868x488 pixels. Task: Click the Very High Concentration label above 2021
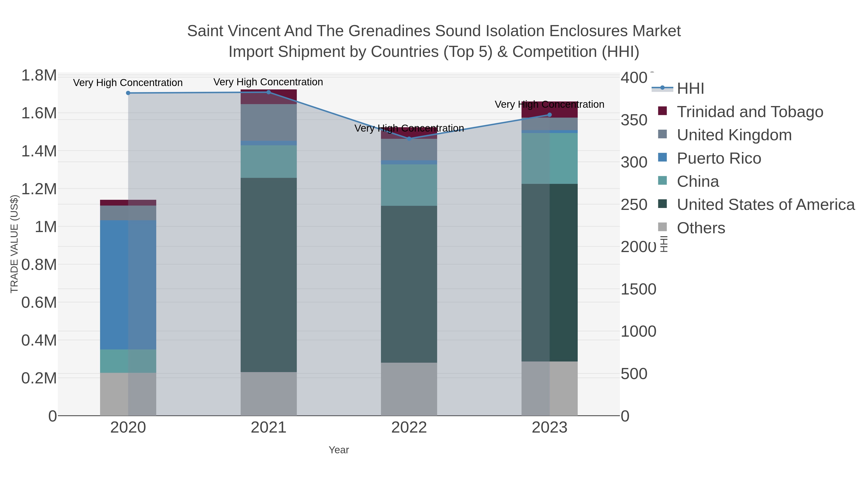pyautogui.click(x=268, y=82)
